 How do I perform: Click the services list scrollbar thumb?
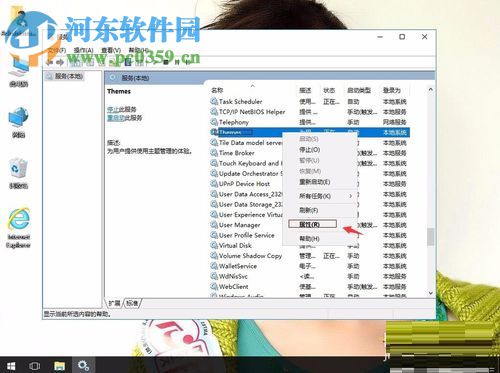430,237
